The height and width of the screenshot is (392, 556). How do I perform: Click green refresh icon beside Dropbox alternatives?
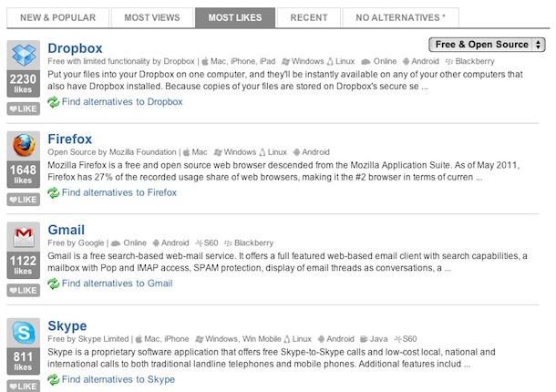tap(53, 102)
